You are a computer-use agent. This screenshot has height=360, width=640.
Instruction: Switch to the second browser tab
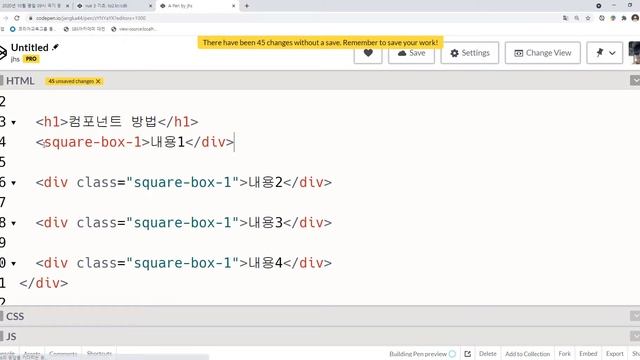click(113, 6)
